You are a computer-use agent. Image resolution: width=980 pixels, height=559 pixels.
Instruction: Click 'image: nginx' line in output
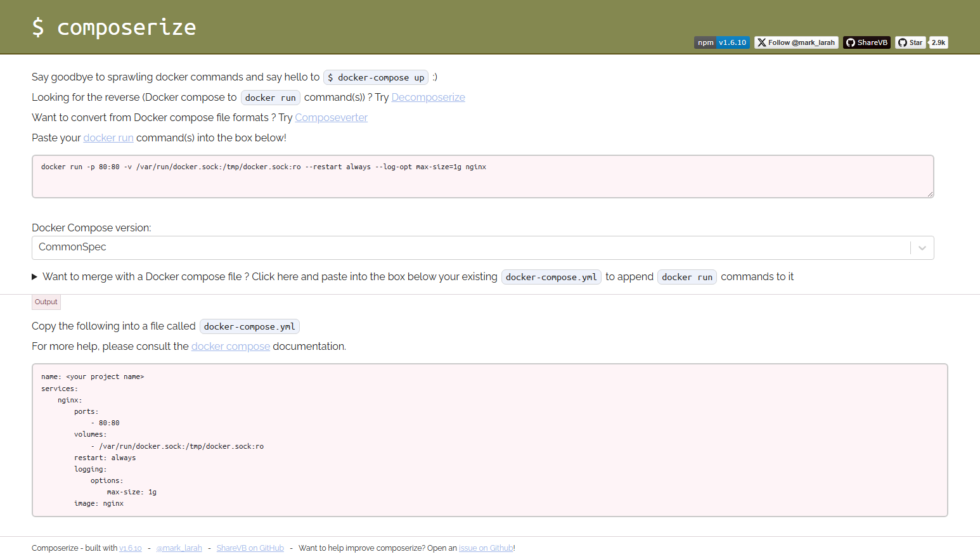[99, 503]
